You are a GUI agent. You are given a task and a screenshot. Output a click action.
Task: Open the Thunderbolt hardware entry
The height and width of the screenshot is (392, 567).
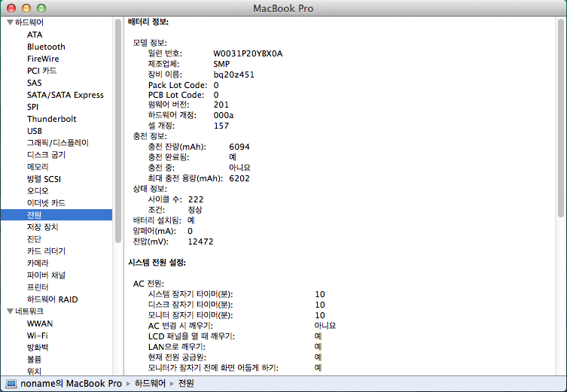pos(51,119)
